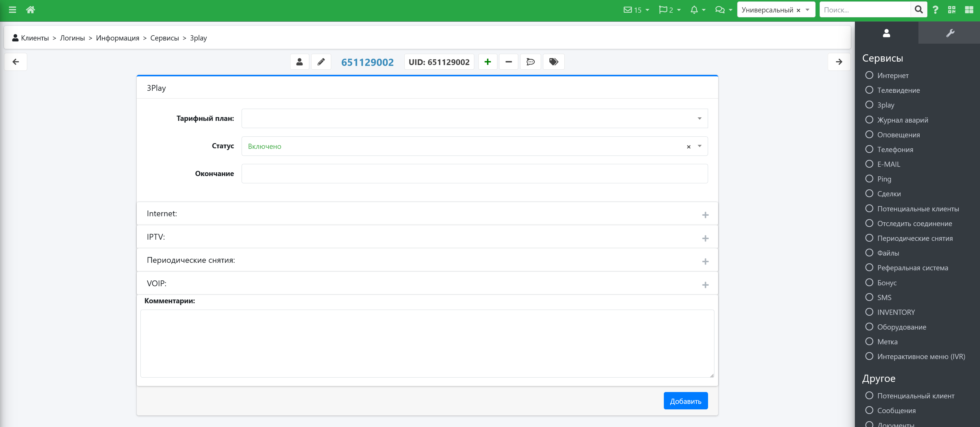Click the search magnifier button
980x427 pixels.
click(918, 10)
